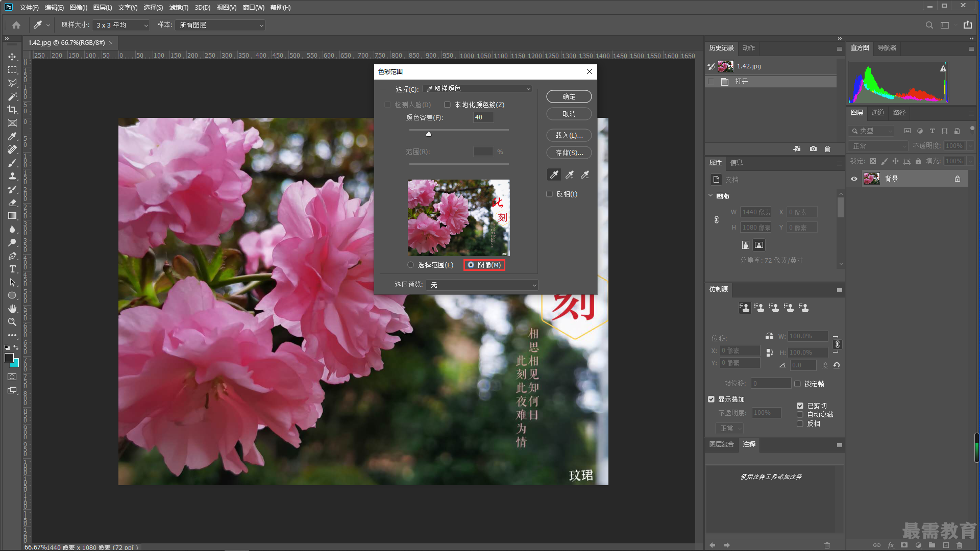980x551 pixels.
Task: Open the 取样大小 3x3平均 dropdown
Action: (x=121, y=25)
